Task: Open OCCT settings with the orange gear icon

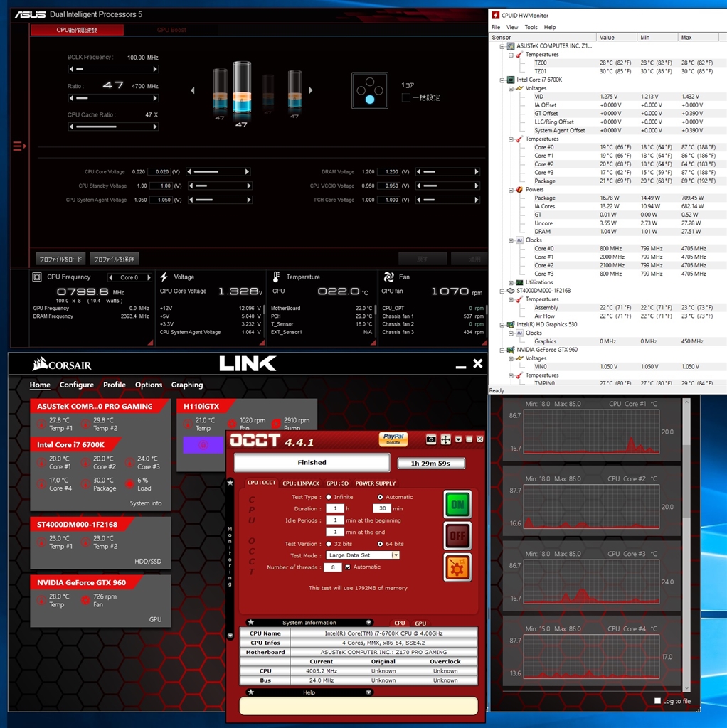Action: 457,567
